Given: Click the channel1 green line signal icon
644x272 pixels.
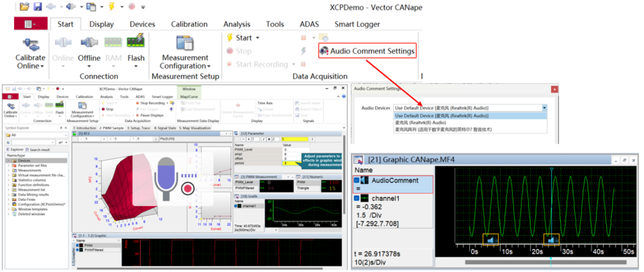Looking at the screenshot, I should (364, 199).
